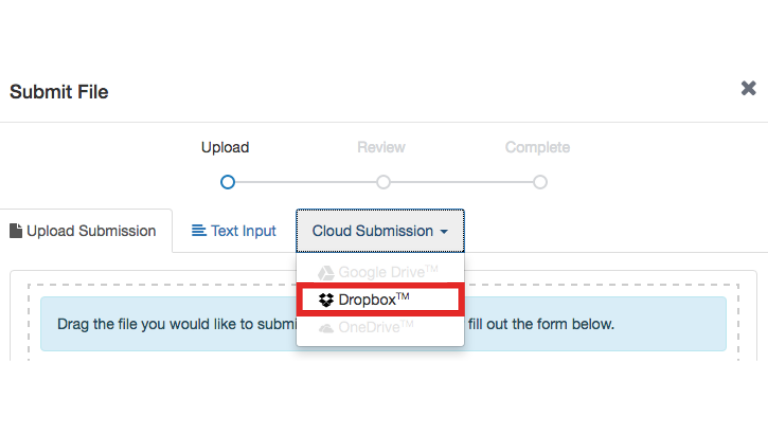Toggle the Cloud Submission dropdown caret
The image size is (768, 432).
443,232
